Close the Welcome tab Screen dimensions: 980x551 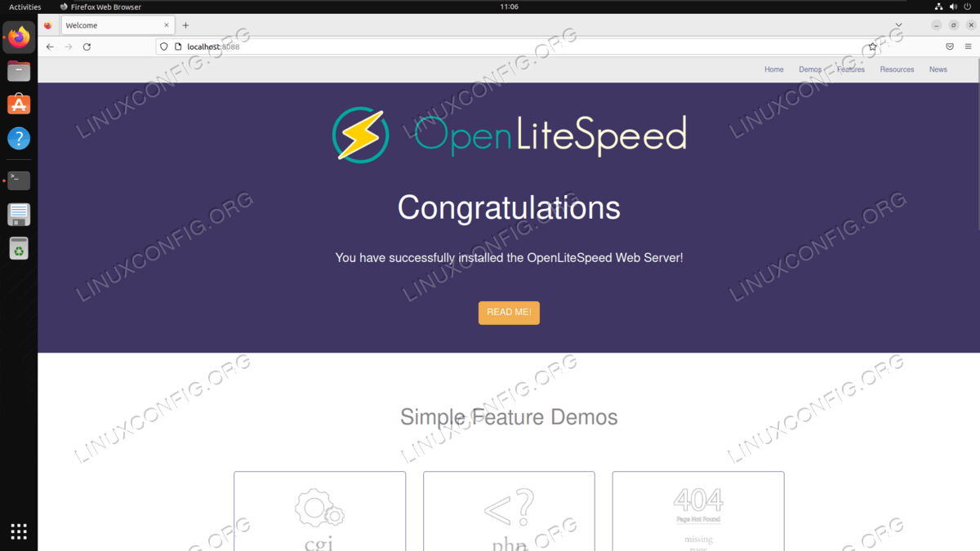click(167, 25)
